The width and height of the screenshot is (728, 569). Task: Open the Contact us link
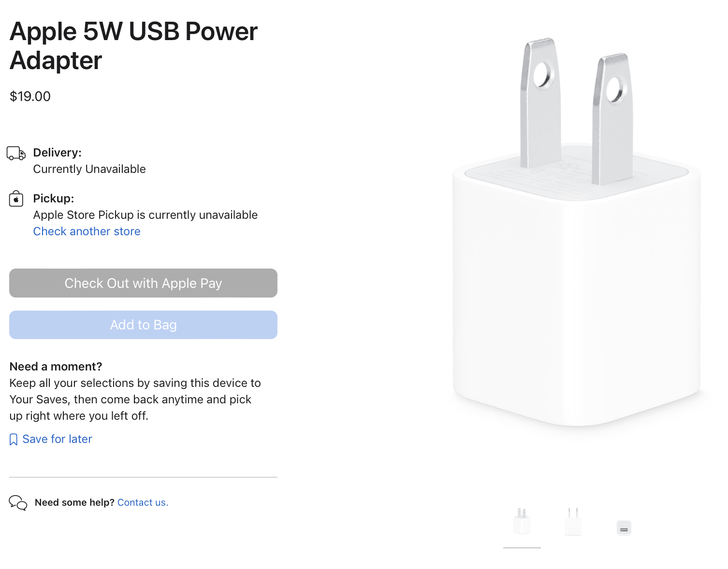(x=143, y=502)
